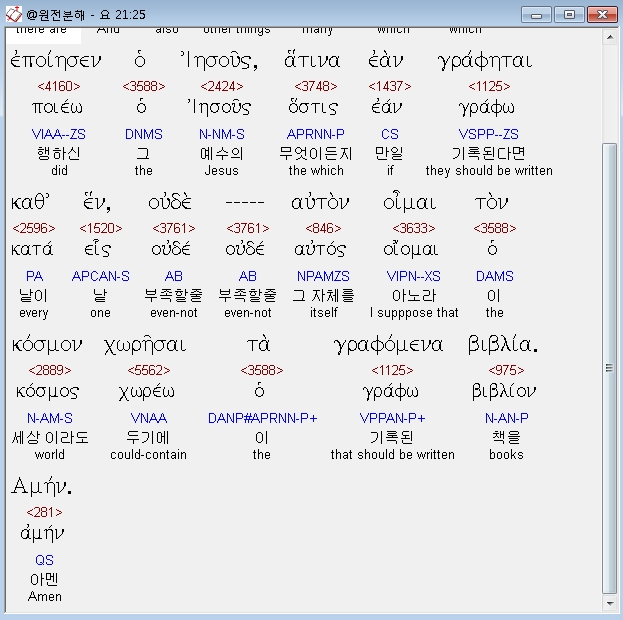The width and height of the screenshot is (623, 620).
Task: Click gloss 'could-contain'
Action: coord(149,455)
